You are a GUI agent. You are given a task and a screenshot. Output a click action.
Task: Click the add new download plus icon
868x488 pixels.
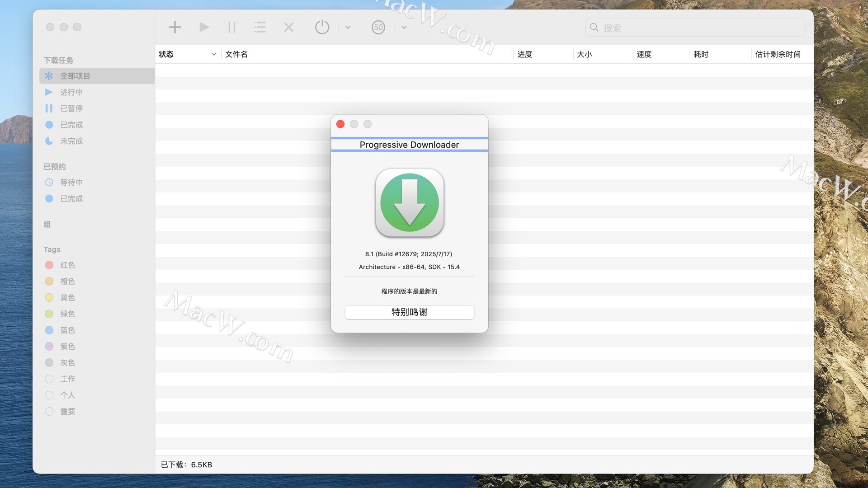tap(175, 27)
